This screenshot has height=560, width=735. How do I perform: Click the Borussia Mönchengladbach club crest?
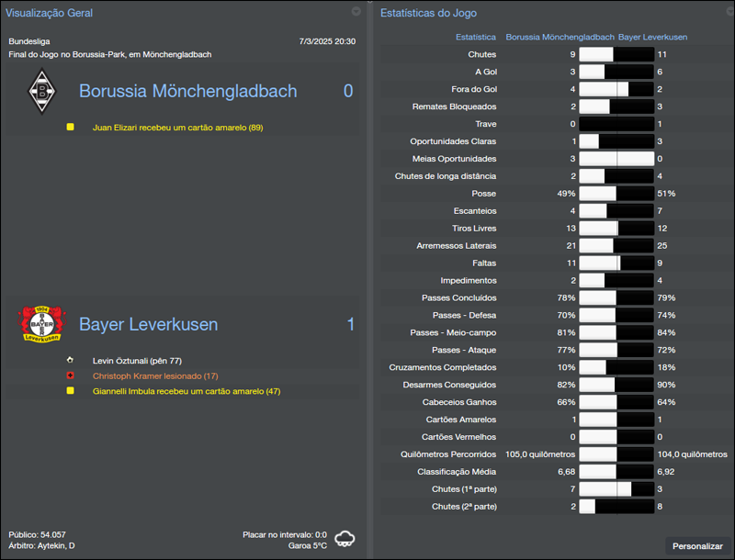42,90
